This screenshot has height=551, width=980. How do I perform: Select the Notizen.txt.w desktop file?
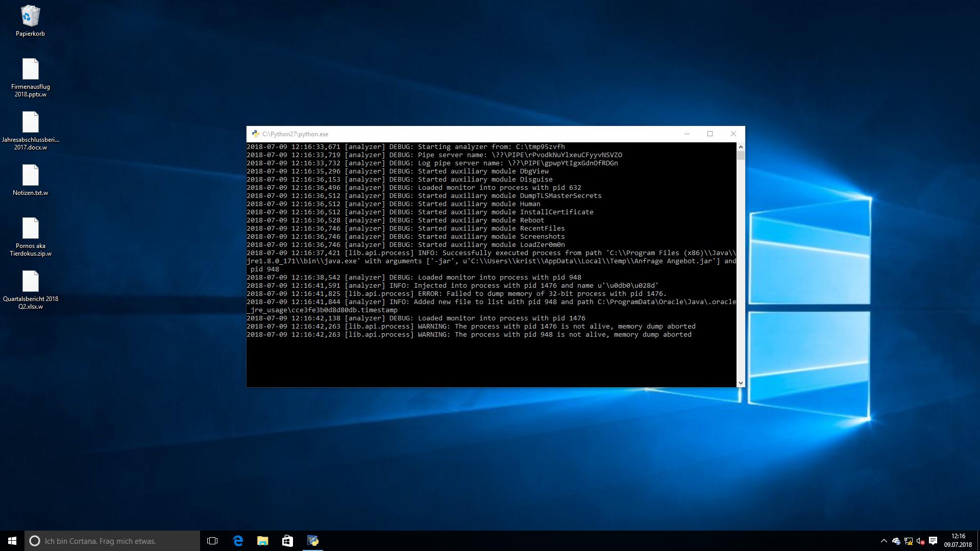[30, 176]
